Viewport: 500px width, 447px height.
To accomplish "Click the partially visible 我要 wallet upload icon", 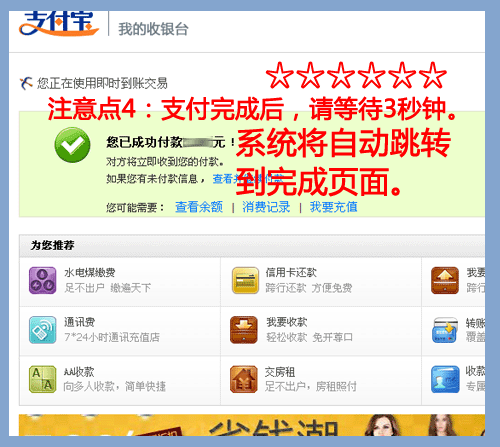I will click(x=445, y=280).
